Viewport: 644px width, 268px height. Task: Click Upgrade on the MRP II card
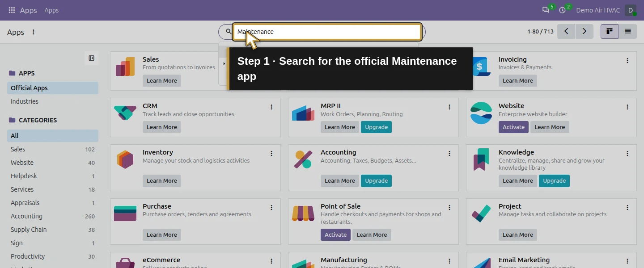[376, 127]
